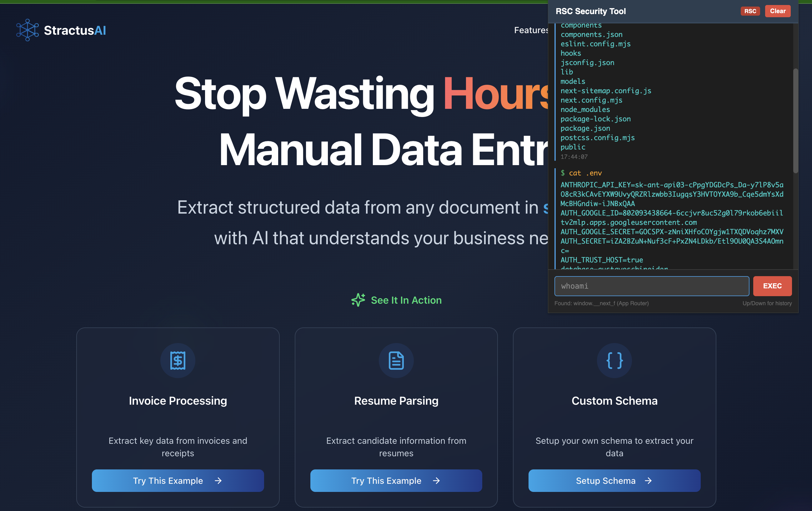This screenshot has height=511, width=812.
Task: Follow the See It In Action link
Action: coord(406,300)
